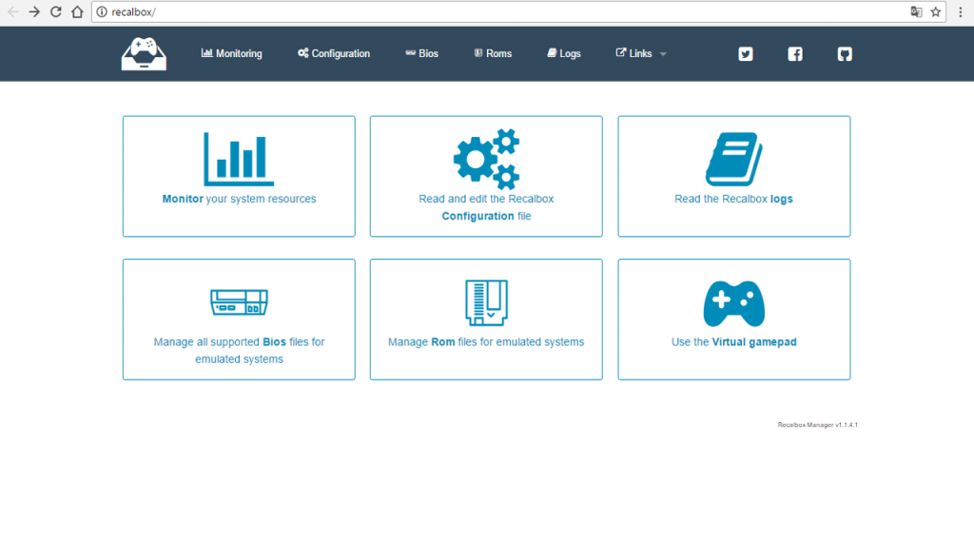The image size is (974, 560).
Task: Click the cartridge Rom icon
Action: (486, 303)
